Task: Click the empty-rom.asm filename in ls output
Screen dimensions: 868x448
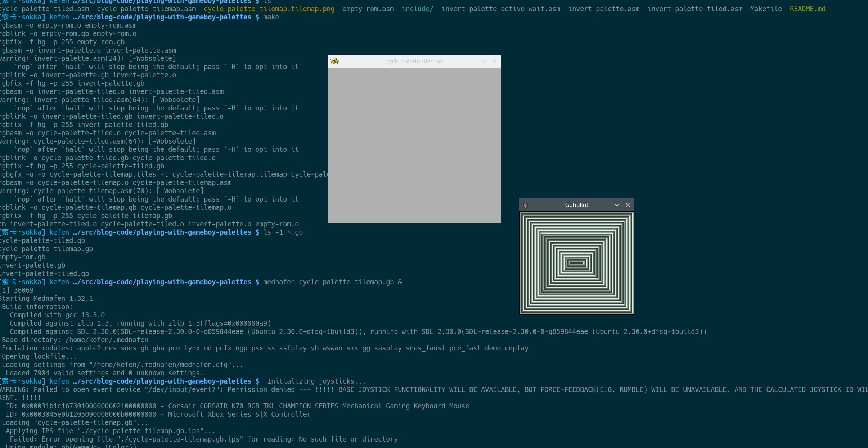Action: tap(368, 9)
